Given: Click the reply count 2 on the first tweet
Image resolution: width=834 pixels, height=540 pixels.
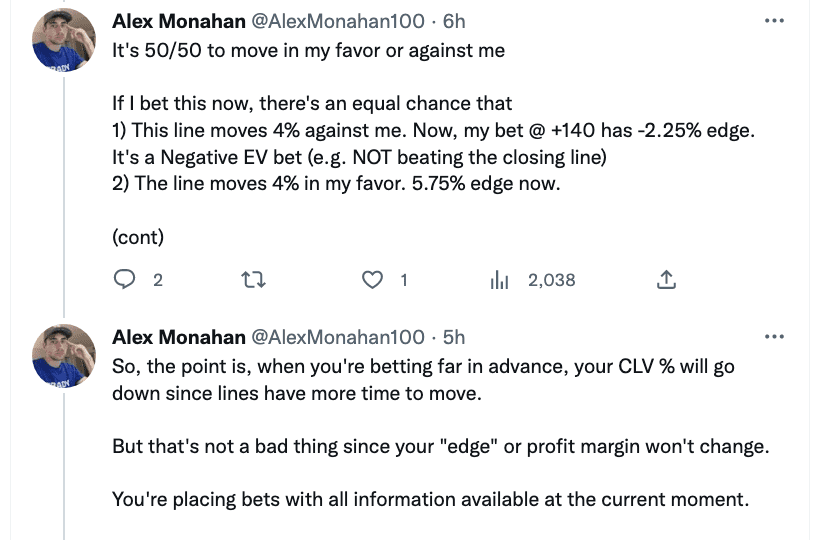Looking at the screenshot, I should click(x=158, y=280).
